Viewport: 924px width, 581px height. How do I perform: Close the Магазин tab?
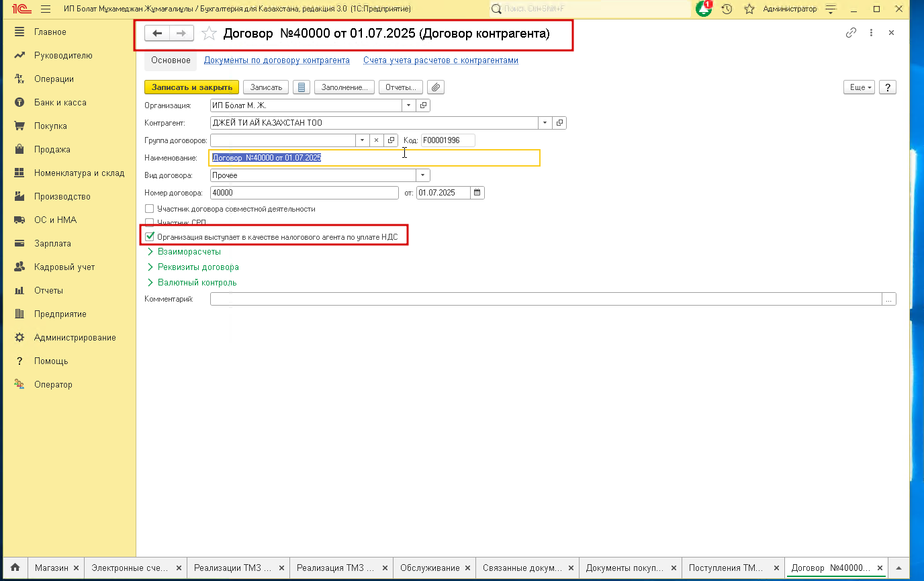(x=77, y=568)
